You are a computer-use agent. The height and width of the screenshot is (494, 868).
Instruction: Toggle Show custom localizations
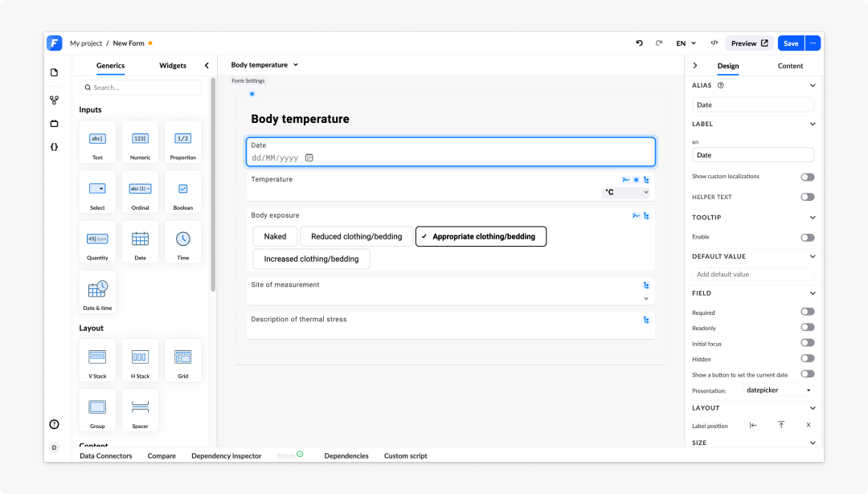pyautogui.click(x=808, y=177)
